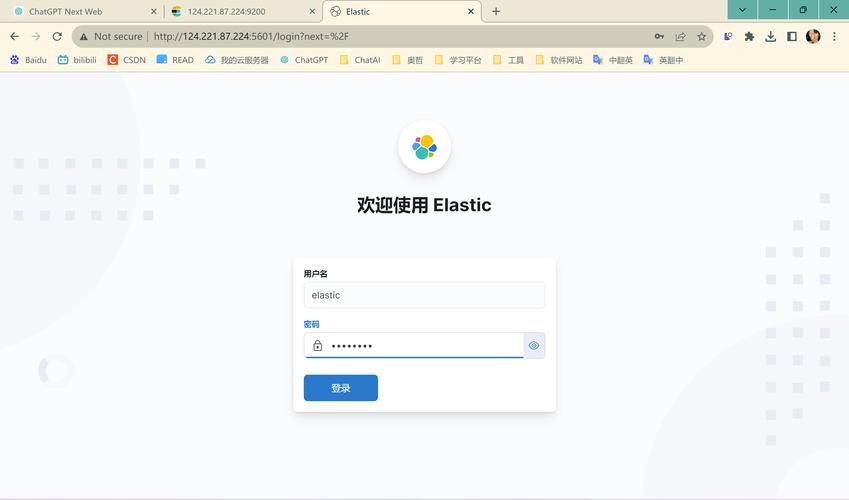Screen dimensions: 849x500
Task: Open a new browser tab
Action: tap(496, 11)
